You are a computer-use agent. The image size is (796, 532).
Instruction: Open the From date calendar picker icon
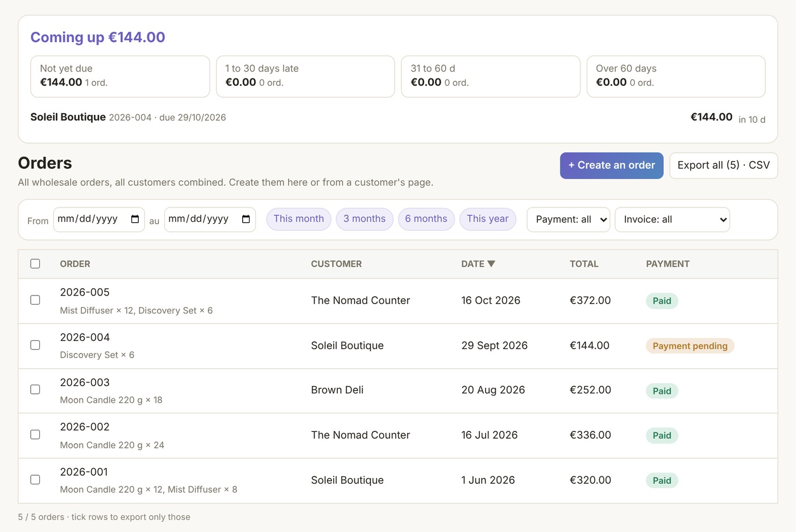(135, 219)
